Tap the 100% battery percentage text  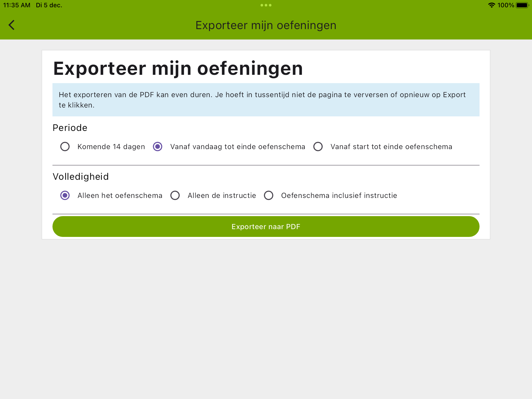(506, 5)
